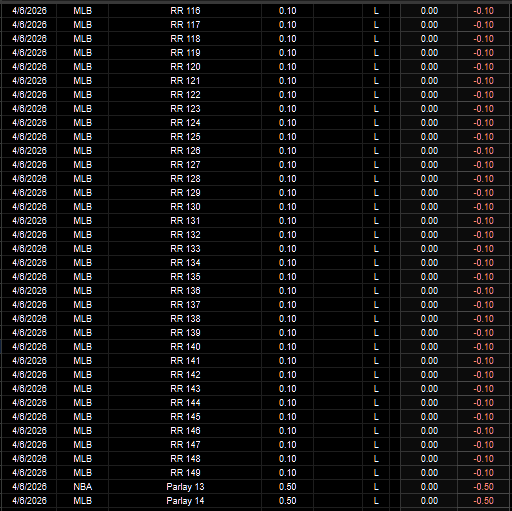Select the date cell in Parlay 13 row
This screenshot has width=512, height=511.
click(29, 487)
